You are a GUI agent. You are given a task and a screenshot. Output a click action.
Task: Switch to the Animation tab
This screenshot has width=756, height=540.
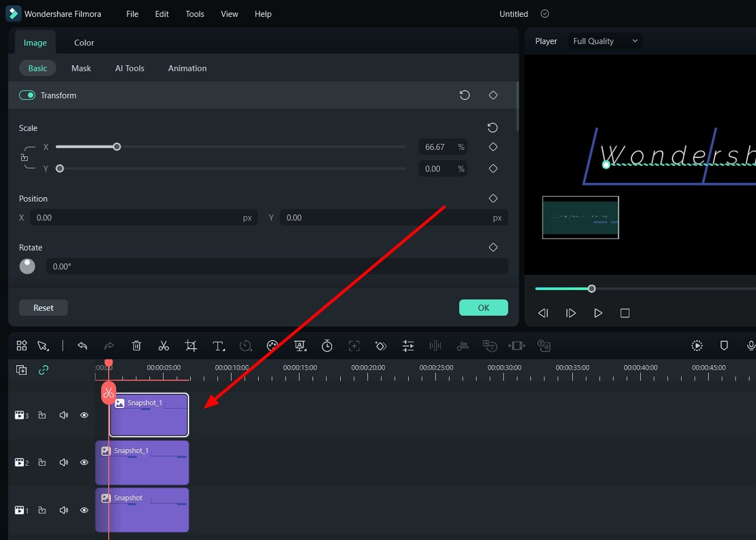coord(187,69)
